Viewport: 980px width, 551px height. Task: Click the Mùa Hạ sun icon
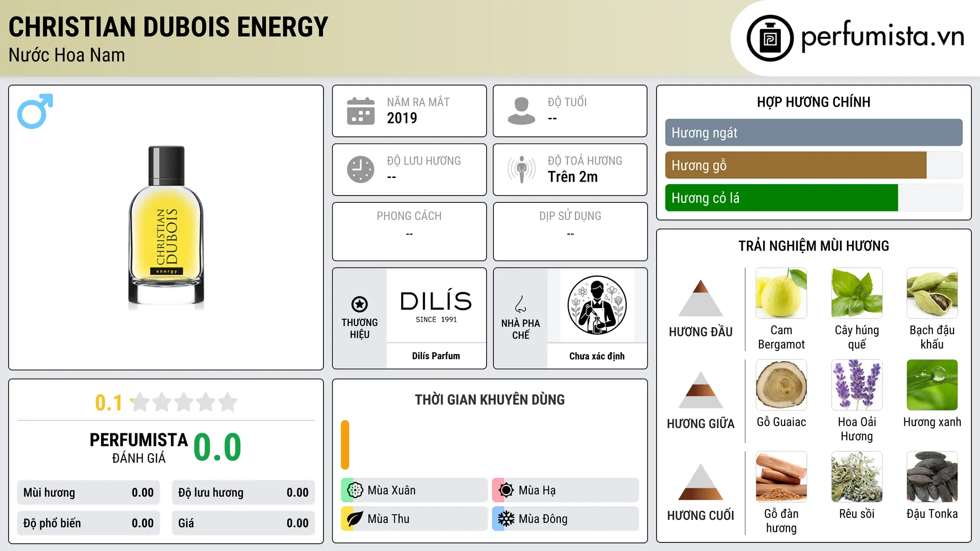tap(506, 490)
